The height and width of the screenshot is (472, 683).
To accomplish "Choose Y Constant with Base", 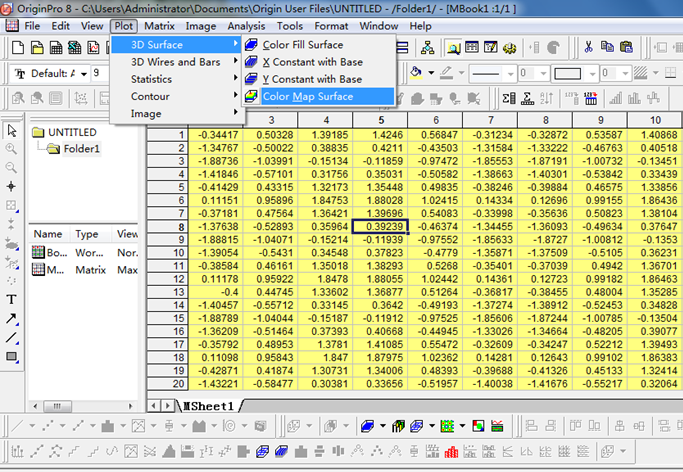I will coord(319,79).
